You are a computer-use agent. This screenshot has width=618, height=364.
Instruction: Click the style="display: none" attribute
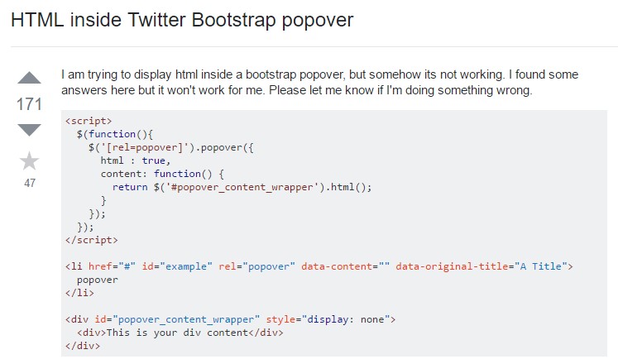(328, 319)
